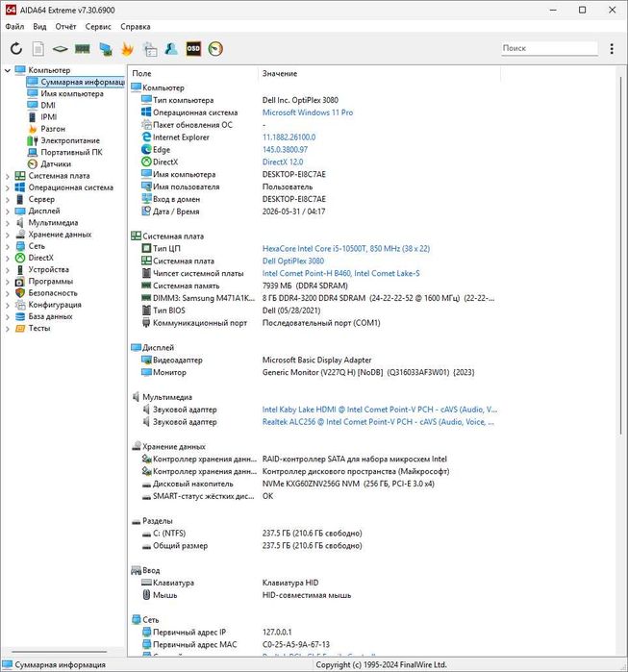
Task: Expand the Системная плата tree node
Action: (x=8, y=176)
